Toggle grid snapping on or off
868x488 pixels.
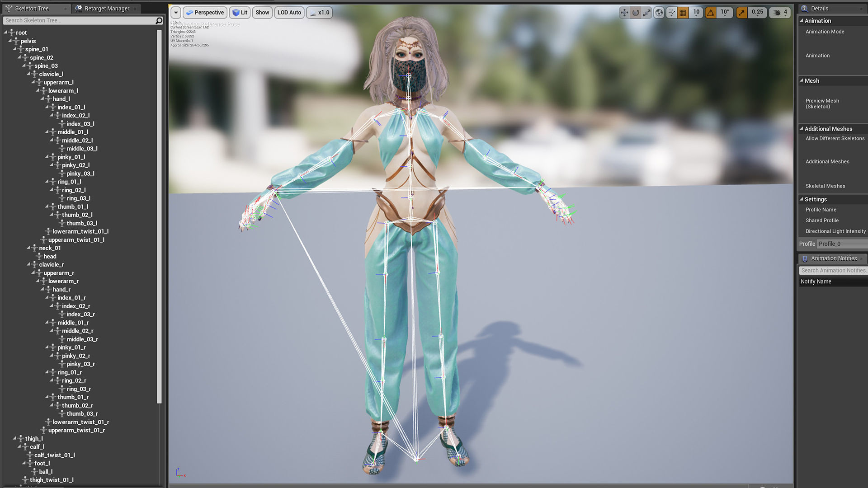(x=683, y=13)
